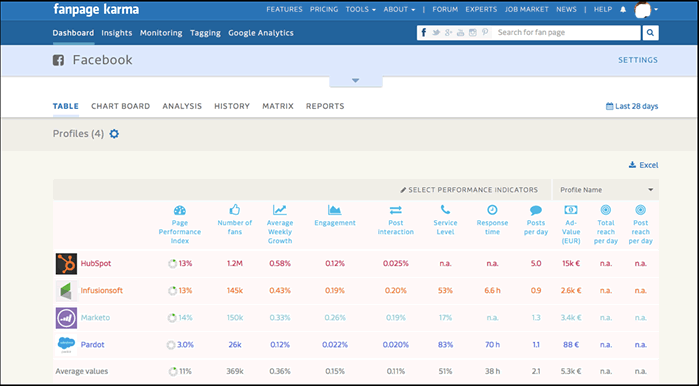Open the EXPERTS link

coord(481,9)
